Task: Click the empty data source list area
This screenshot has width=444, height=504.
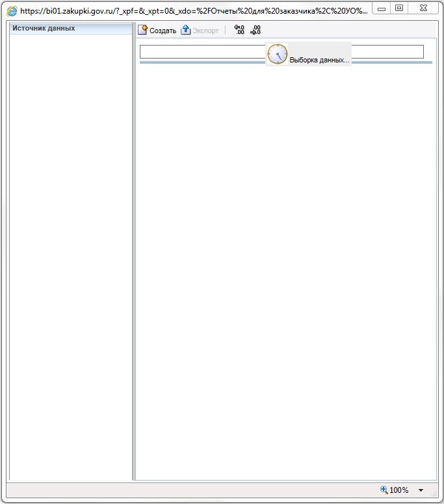Action: [x=70, y=260]
